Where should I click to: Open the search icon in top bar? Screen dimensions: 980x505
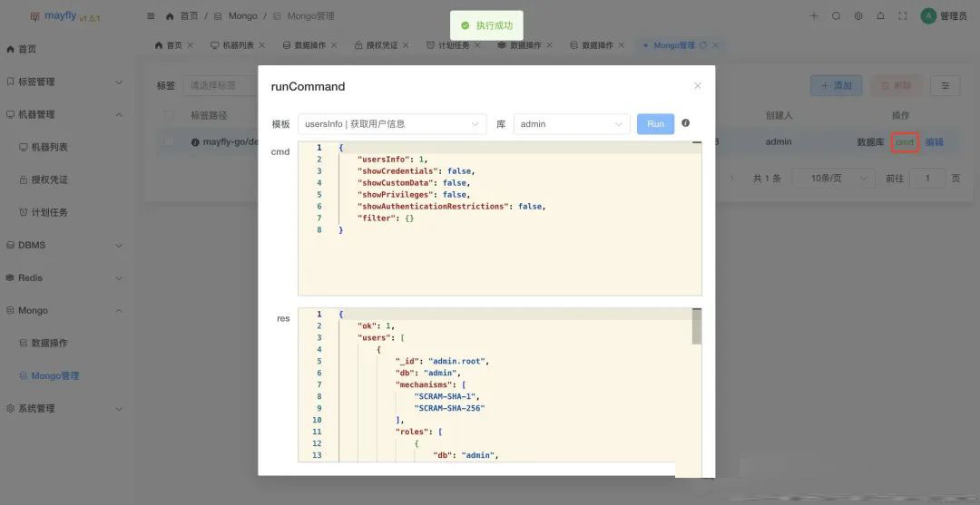(x=836, y=16)
